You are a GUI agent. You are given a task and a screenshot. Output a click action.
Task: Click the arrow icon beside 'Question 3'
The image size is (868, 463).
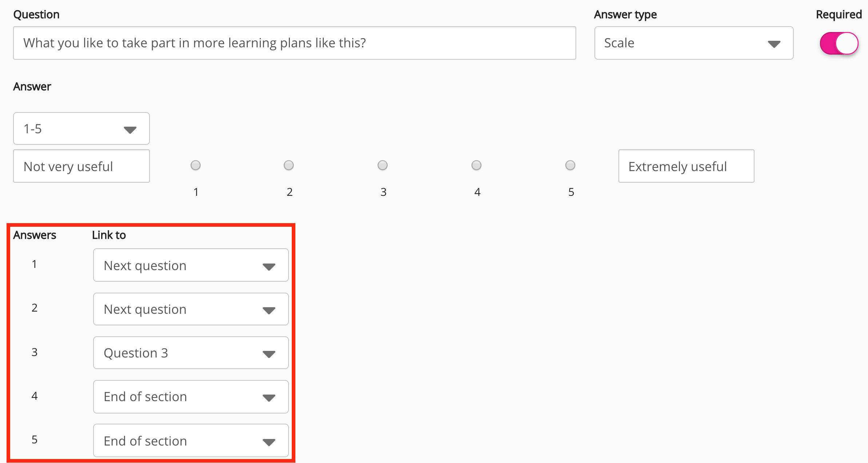(269, 354)
